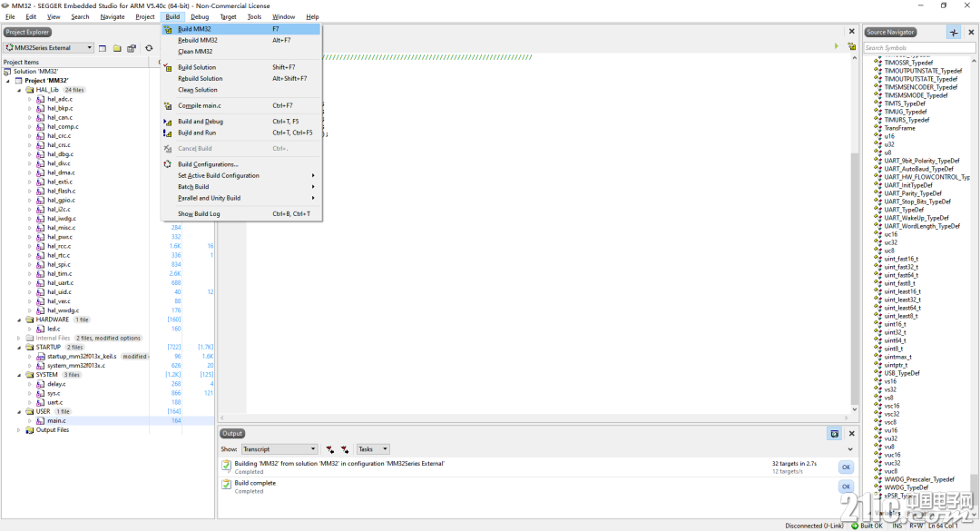Click the Build Configurations gear icon
This screenshot has height=531, width=980.
pyautogui.click(x=168, y=164)
